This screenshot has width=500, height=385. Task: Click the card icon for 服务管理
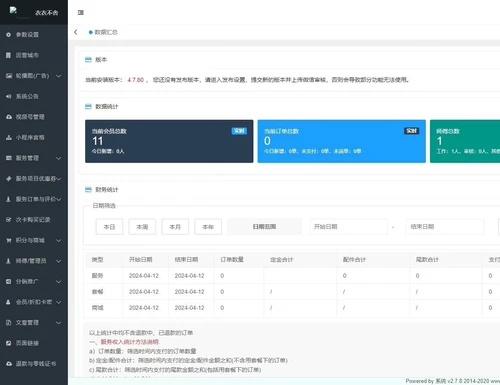9,158
